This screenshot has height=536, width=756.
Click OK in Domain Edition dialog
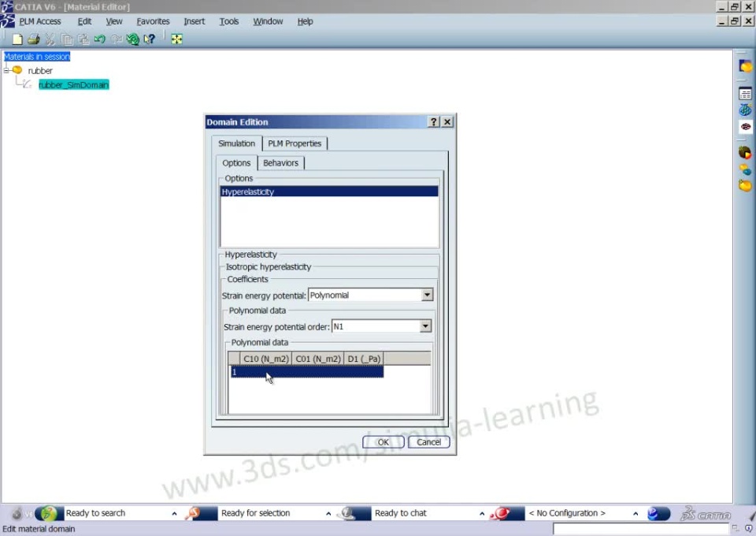tap(384, 442)
